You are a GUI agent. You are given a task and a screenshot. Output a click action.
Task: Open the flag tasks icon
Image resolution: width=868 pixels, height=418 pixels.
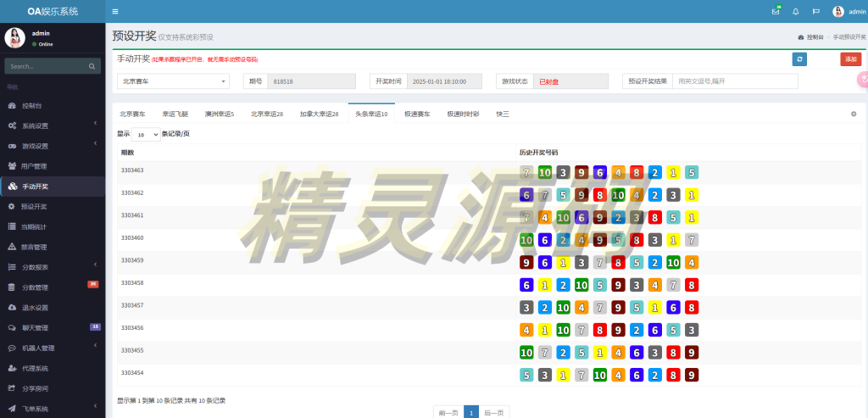click(x=816, y=11)
